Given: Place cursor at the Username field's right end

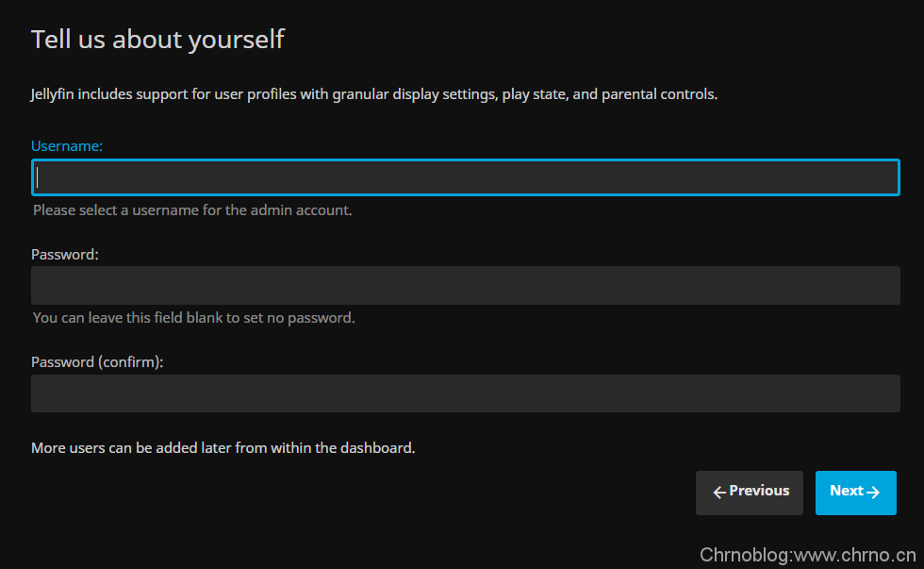Looking at the screenshot, I should pos(890,177).
